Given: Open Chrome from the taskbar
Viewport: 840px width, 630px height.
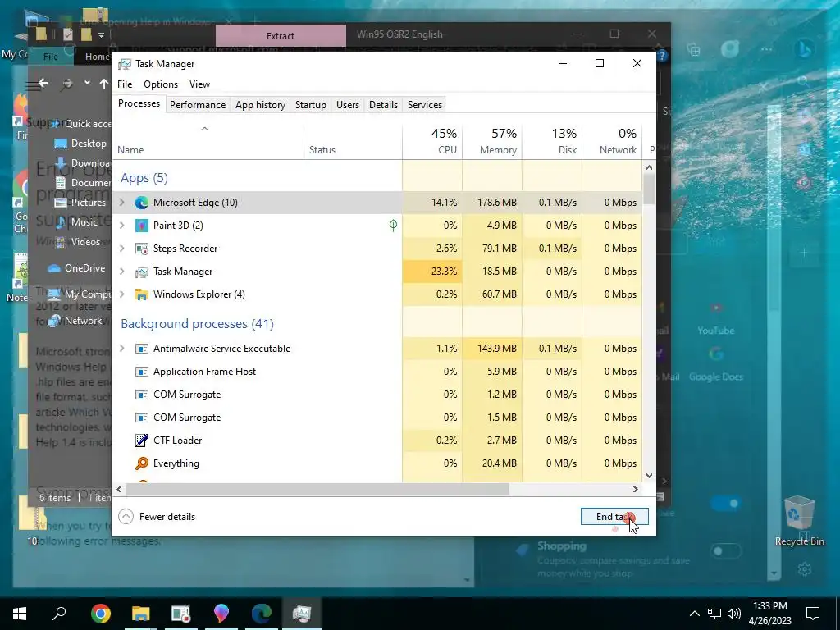Looking at the screenshot, I should 100,614.
